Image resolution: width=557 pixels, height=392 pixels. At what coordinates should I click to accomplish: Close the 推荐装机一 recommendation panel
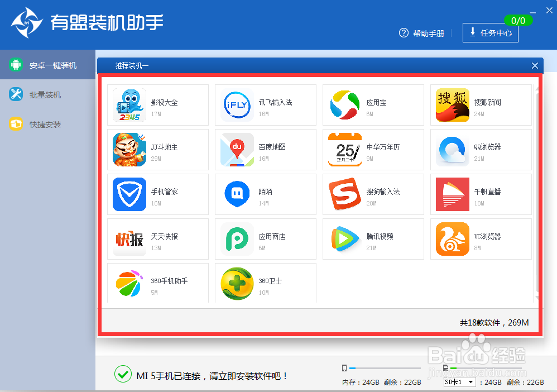pos(535,65)
